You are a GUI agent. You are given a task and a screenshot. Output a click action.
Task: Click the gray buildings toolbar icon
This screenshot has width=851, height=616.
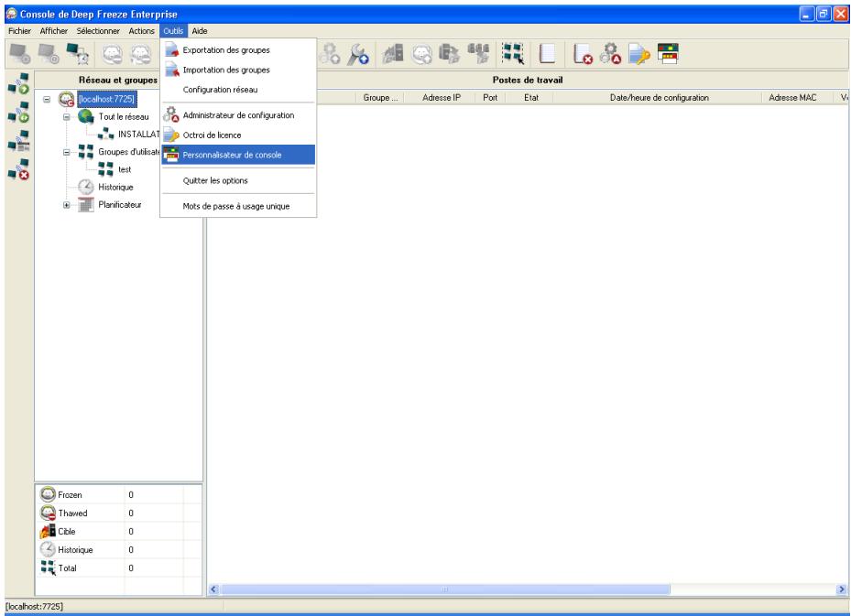coord(393,54)
